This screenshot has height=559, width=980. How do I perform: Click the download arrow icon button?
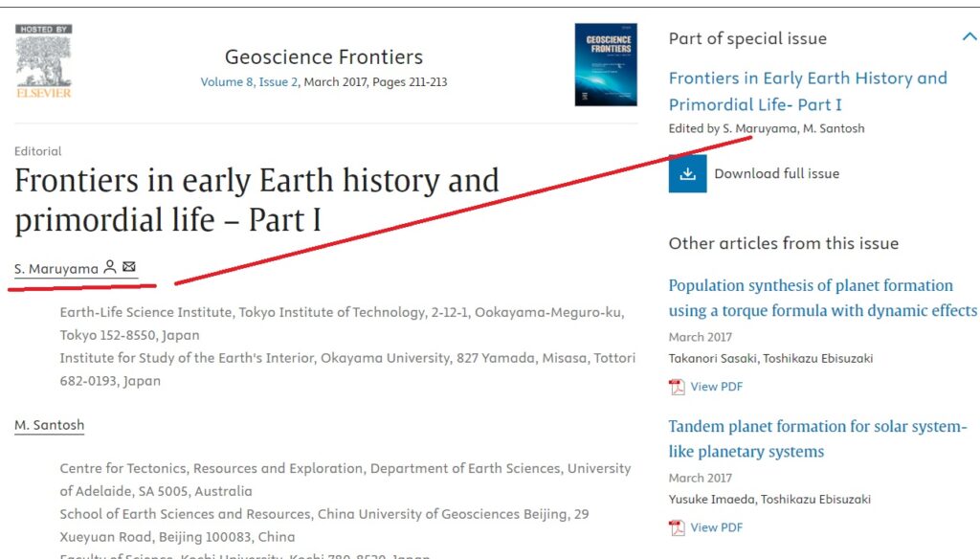click(x=687, y=173)
